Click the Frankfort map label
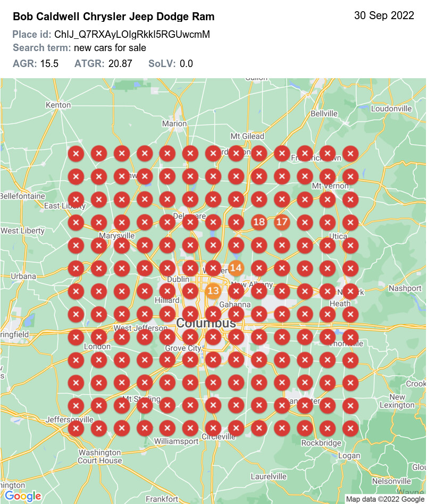The width and height of the screenshot is (427, 504). (x=162, y=499)
